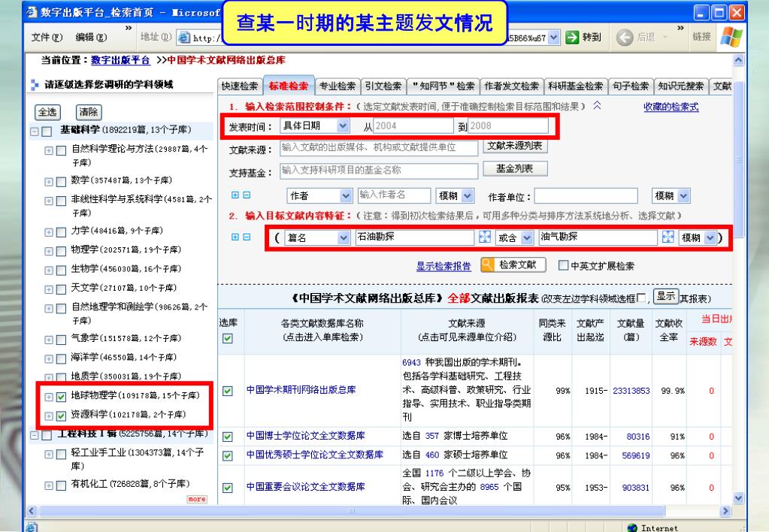Click the expand icon beside 石油勘探 field

pos(485,237)
